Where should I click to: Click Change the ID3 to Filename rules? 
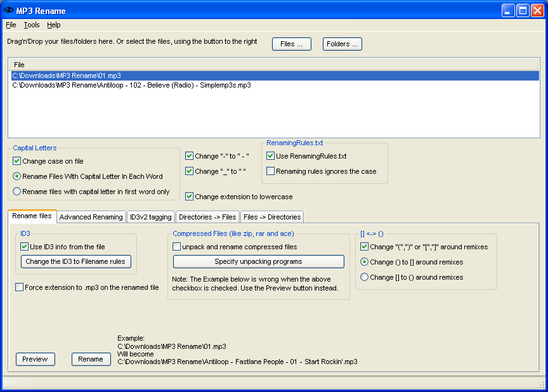pos(76,262)
